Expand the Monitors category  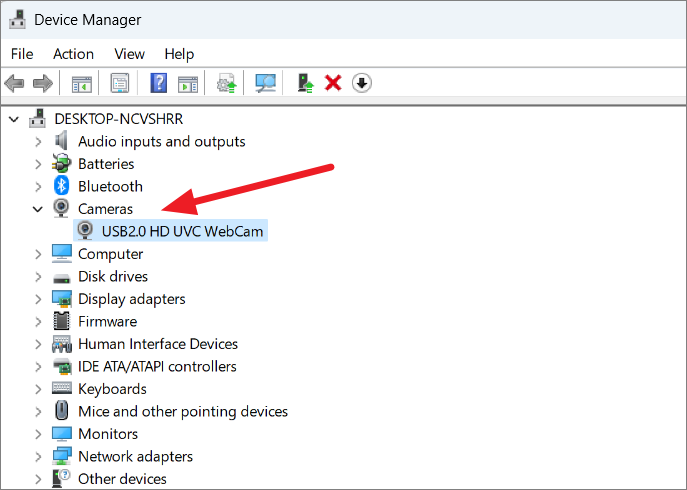(x=39, y=434)
